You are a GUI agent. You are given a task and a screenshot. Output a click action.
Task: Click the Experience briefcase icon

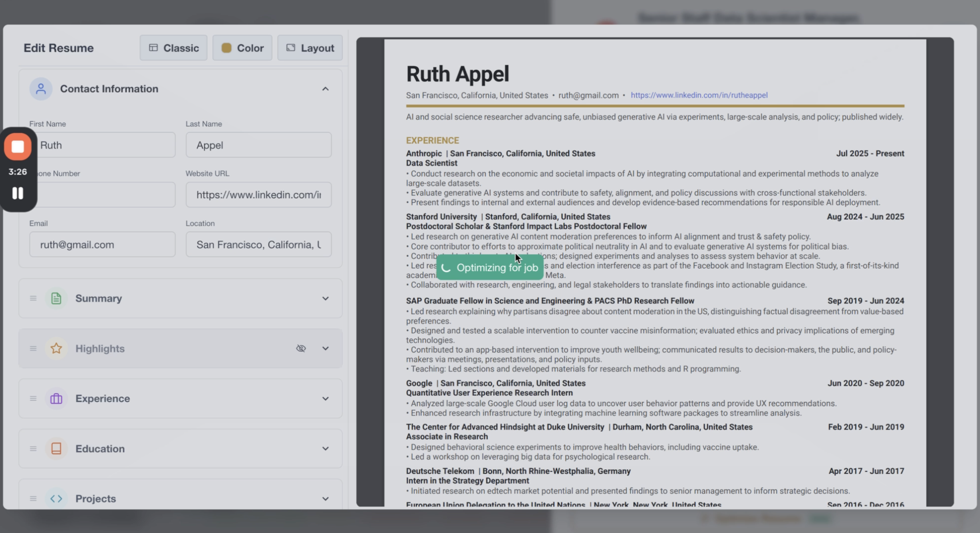56,399
